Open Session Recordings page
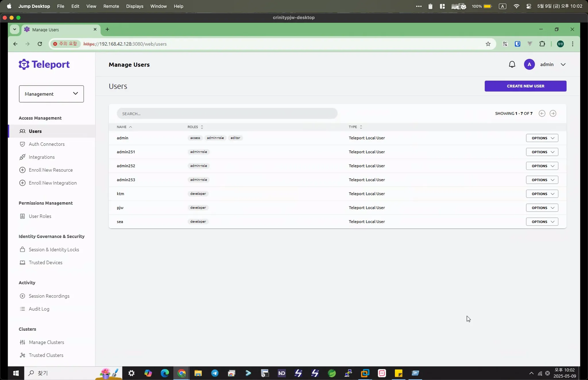This screenshot has width=588, height=380. pyautogui.click(x=49, y=296)
